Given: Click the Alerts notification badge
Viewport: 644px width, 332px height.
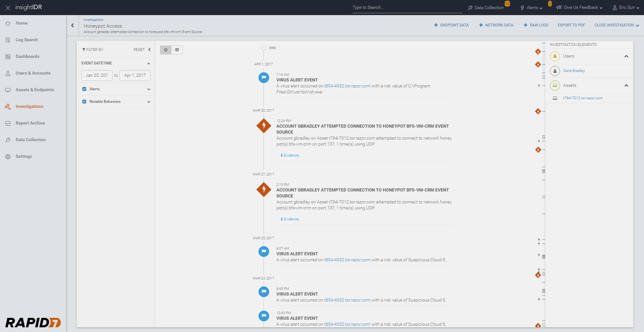Looking at the screenshot, I should click(x=550, y=4).
